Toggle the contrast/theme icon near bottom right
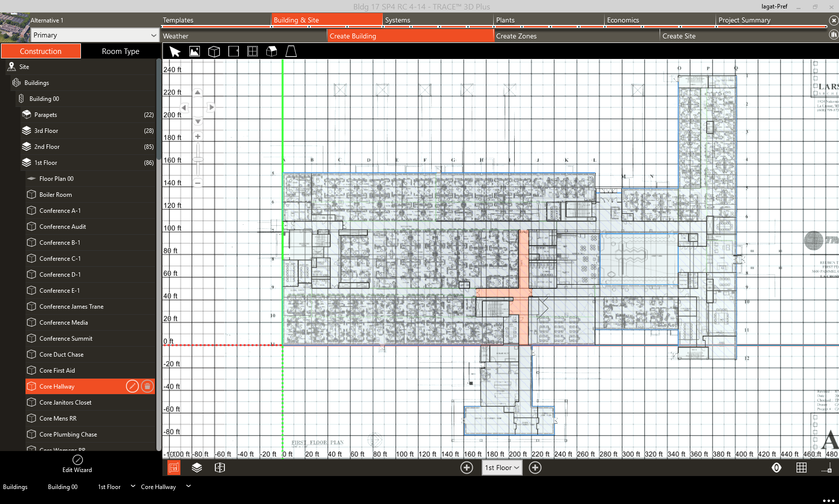 (777, 468)
